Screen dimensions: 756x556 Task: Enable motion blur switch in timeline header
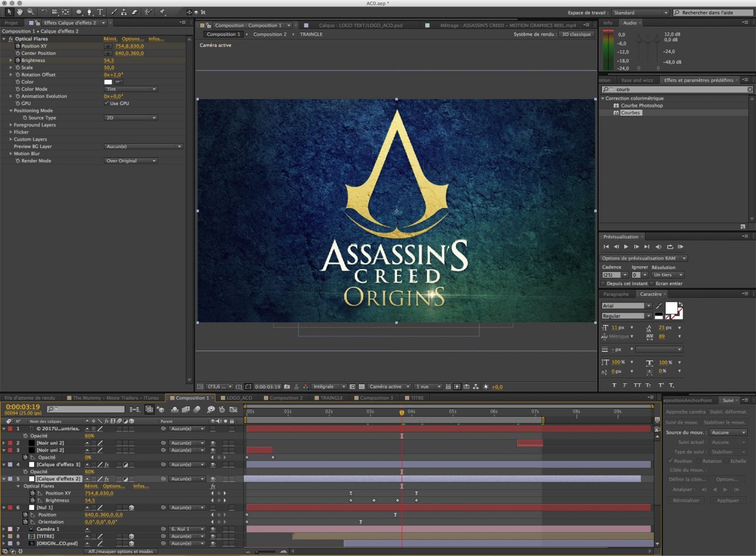pyautogui.click(x=197, y=409)
